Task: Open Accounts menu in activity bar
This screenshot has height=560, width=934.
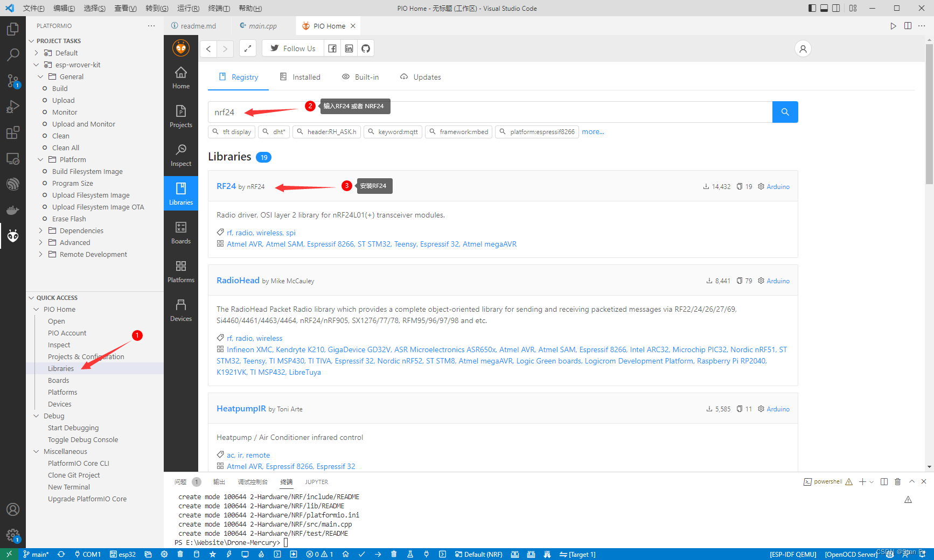Action: (13, 509)
